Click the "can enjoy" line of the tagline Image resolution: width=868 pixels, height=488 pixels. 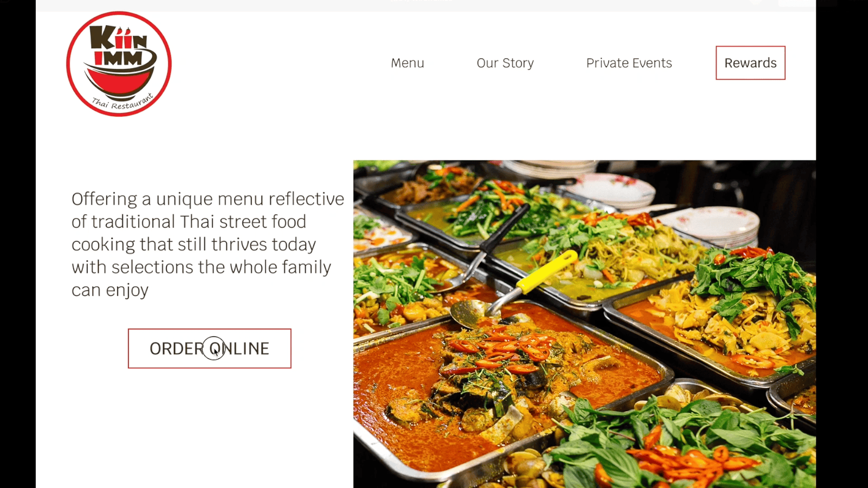point(110,290)
